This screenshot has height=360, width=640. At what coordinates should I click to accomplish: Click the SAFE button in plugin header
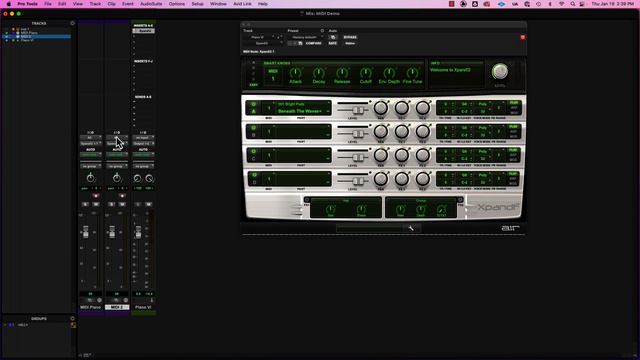pos(333,43)
